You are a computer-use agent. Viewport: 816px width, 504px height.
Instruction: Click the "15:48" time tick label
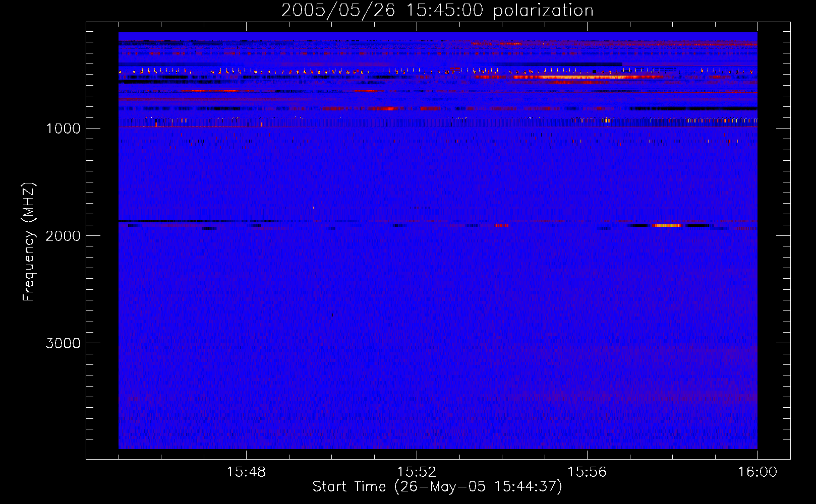[246, 472]
